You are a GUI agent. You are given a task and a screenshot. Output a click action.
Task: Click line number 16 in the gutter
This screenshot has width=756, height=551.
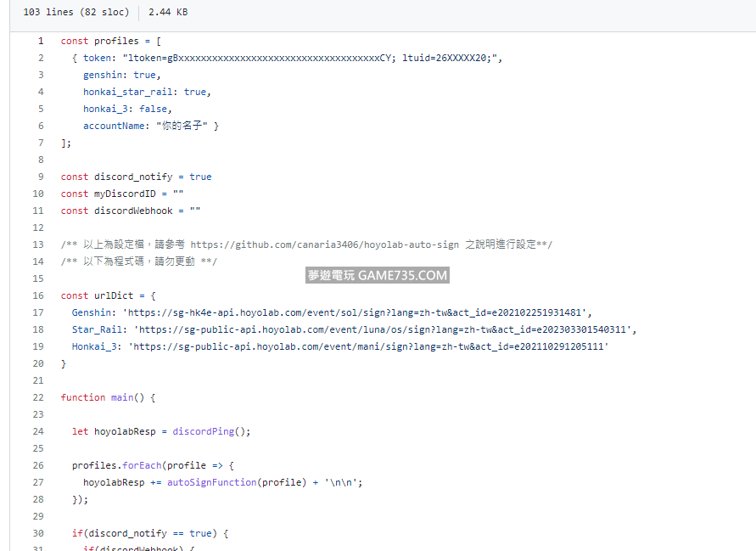click(x=37, y=295)
